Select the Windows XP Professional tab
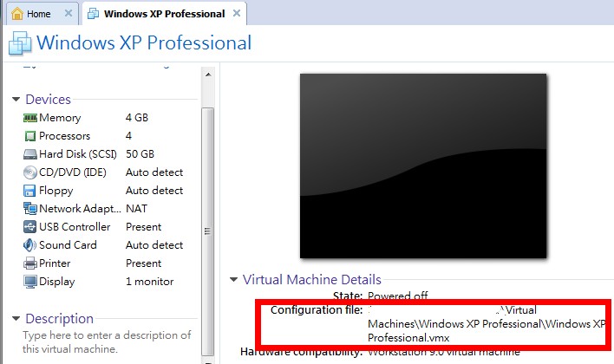This screenshot has width=614, height=364. 165,13
